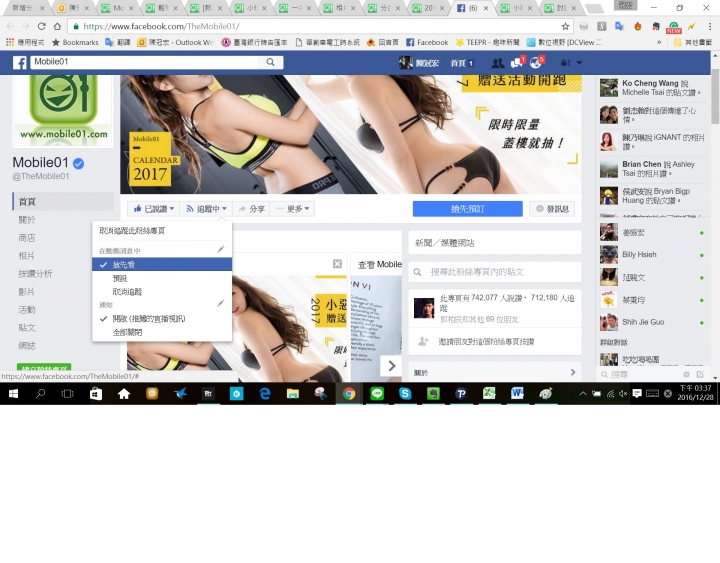Click 取消追蹤此粉絲專頁 menu entry
The width and height of the screenshot is (720, 563).
[162, 231]
